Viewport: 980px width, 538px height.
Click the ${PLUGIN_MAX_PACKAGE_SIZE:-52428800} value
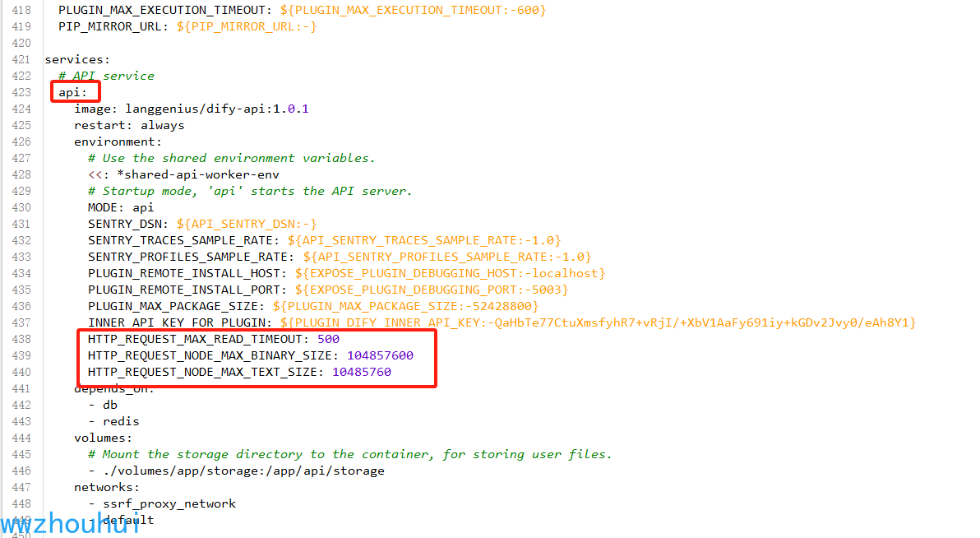click(405, 307)
